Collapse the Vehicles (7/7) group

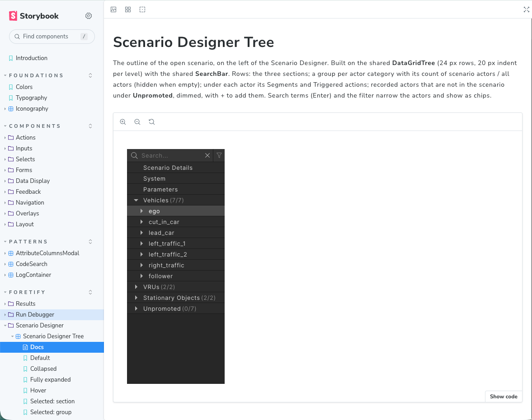pyautogui.click(x=136, y=201)
